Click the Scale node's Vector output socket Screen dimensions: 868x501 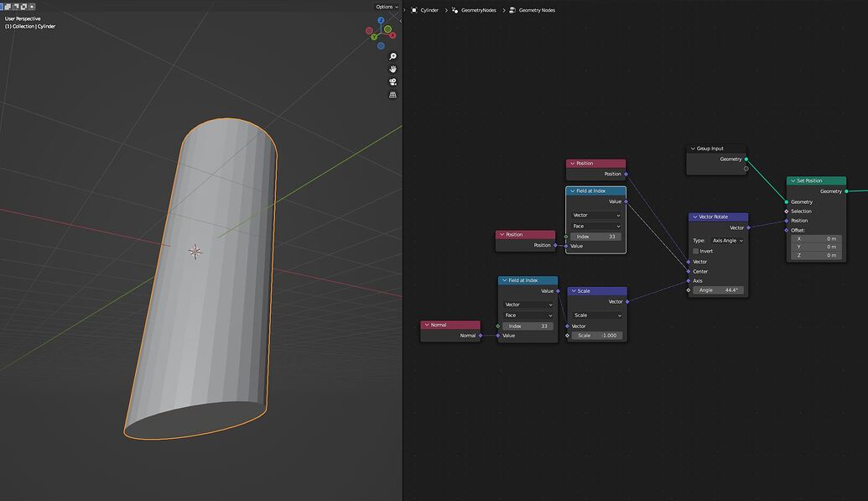point(627,301)
